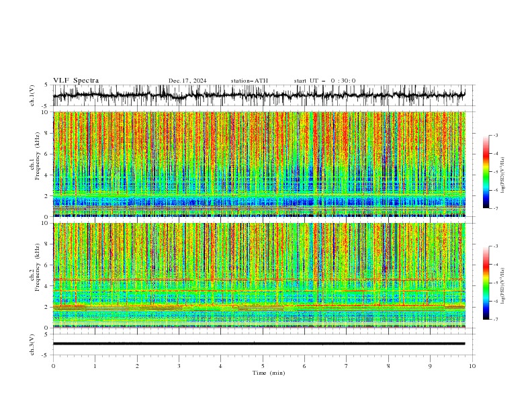Viewport: 532px width, 411px height.
Task: Click time axis tick label "7"
Action: tap(347, 366)
